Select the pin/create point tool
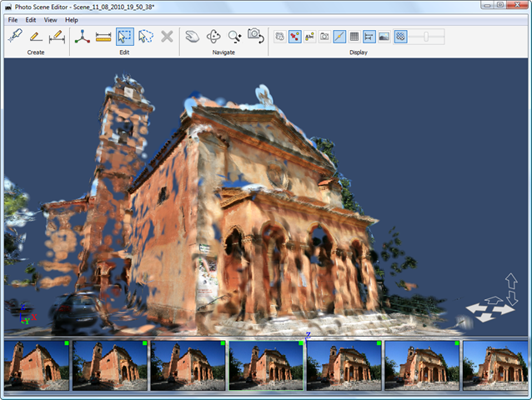Image resolution: width=532 pixels, height=400 pixels. 14,36
